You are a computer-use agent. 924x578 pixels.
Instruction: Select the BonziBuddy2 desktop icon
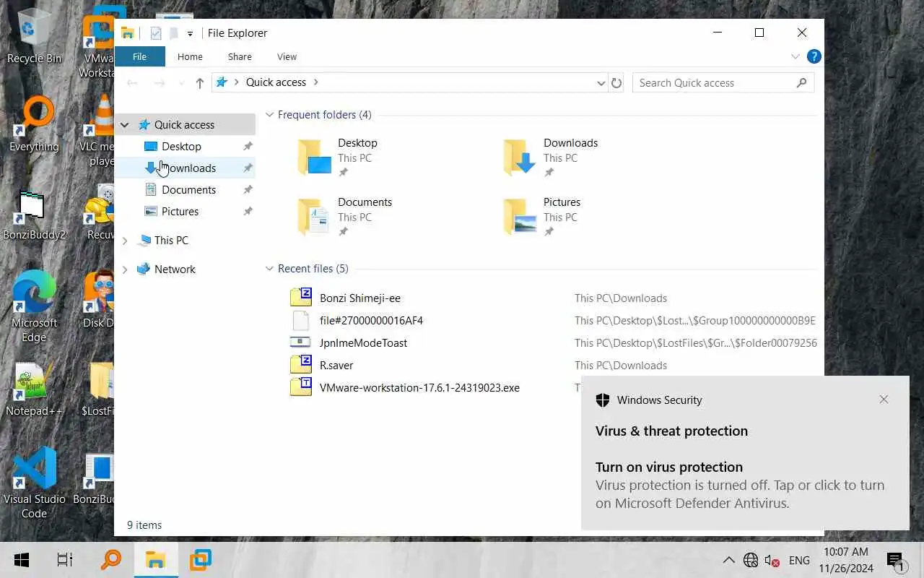click(x=34, y=215)
